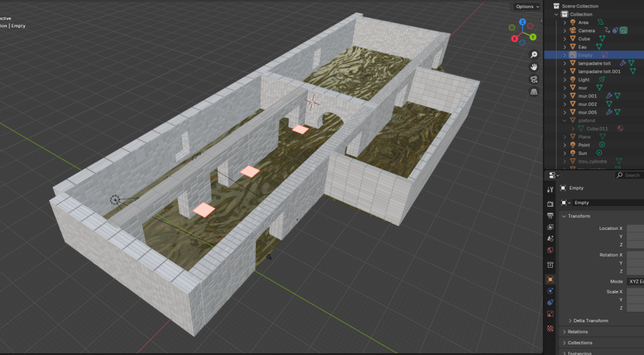
Task: Select the Camera object in the outliner
Action: pyautogui.click(x=586, y=30)
